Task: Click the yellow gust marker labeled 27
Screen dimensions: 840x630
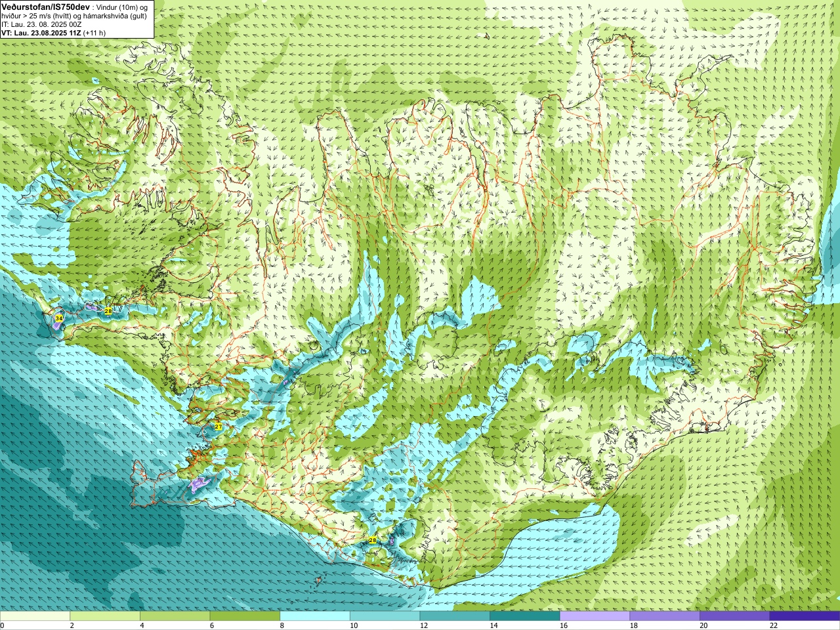Action: (x=218, y=427)
